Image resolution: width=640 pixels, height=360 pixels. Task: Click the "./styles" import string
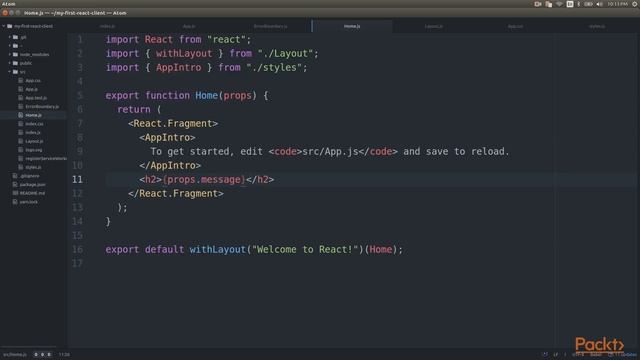click(273, 68)
